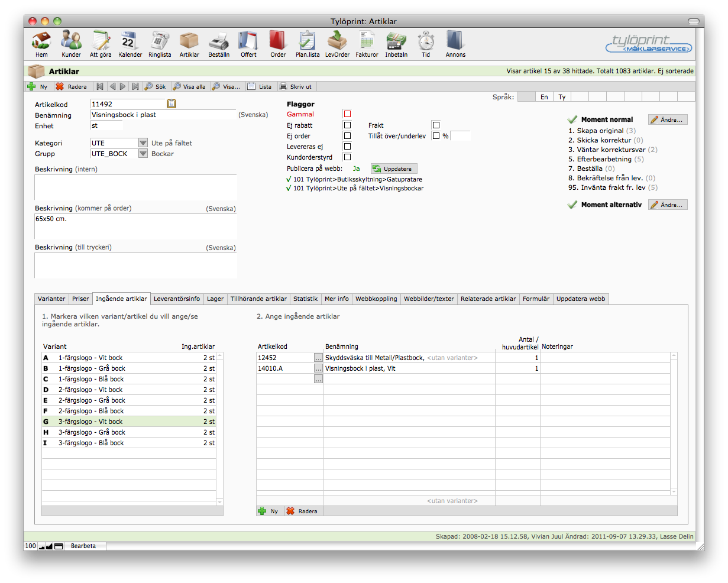Viewport: 728px width, 583px height.
Task: Open the Leverantörsinfo tab
Action: (177, 299)
